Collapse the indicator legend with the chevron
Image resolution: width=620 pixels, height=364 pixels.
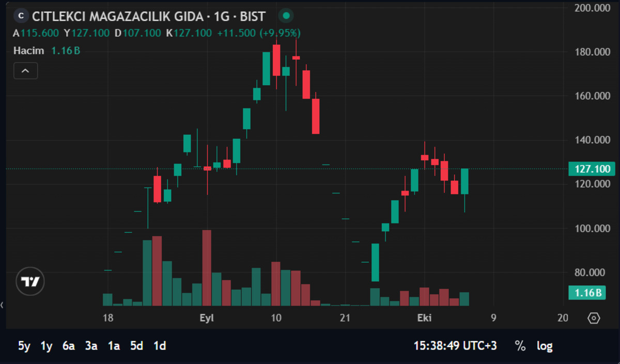pyautogui.click(x=26, y=71)
